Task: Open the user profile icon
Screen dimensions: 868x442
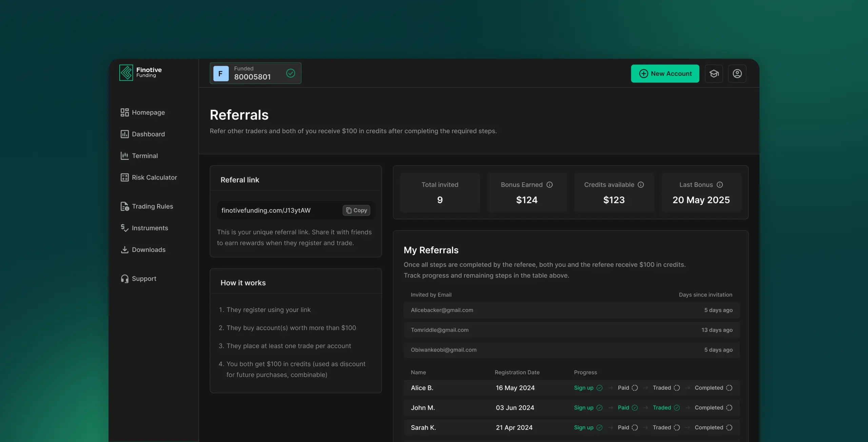Action: (x=737, y=73)
